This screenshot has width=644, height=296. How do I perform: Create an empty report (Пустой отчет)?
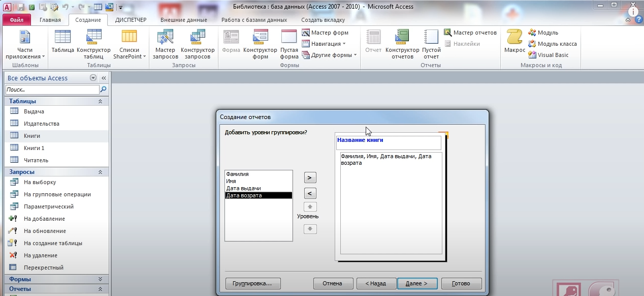[x=431, y=43]
